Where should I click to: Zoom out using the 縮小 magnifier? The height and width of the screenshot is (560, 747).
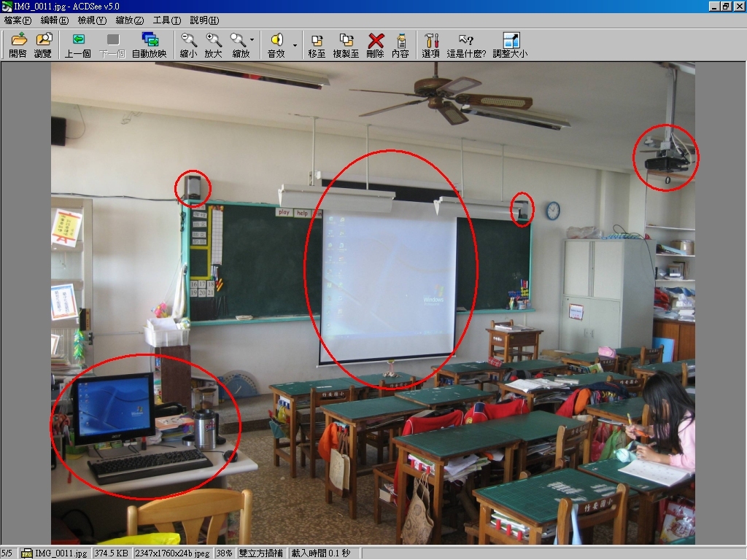point(188,44)
